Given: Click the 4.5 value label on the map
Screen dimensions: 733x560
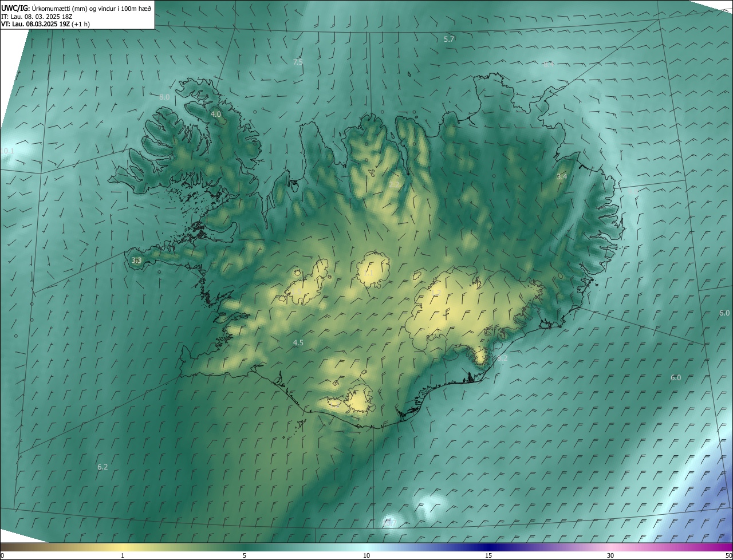Looking at the screenshot, I should tap(298, 343).
